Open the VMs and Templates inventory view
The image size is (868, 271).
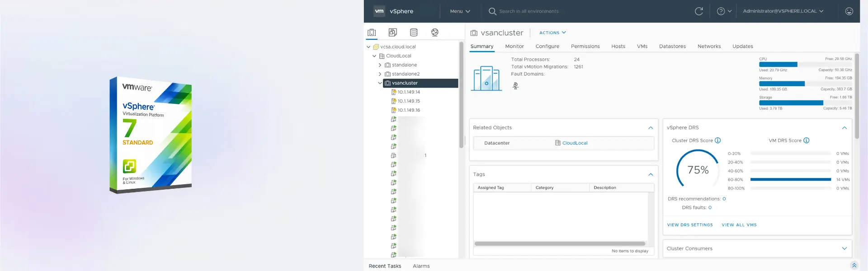coord(392,33)
